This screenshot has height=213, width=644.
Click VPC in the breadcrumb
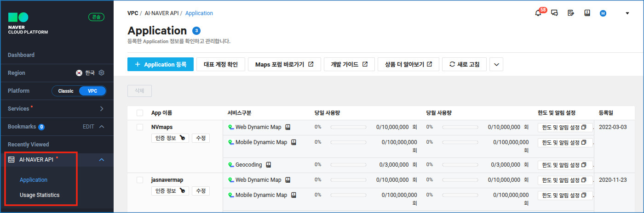[x=132, y=13]
